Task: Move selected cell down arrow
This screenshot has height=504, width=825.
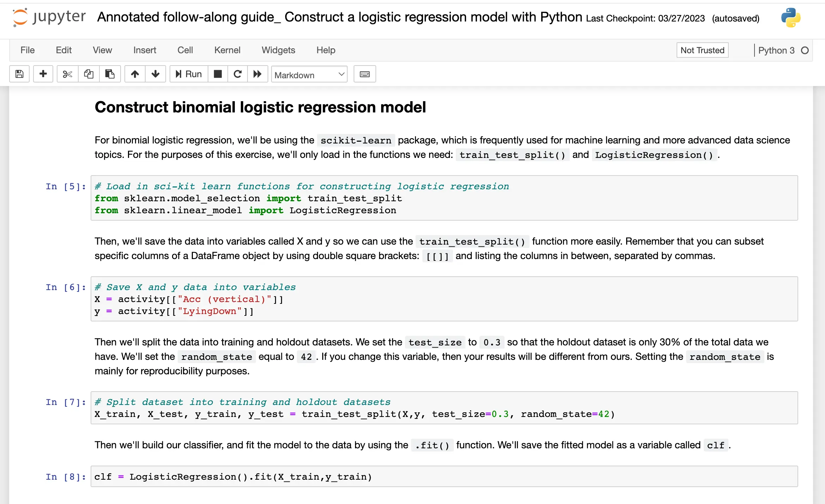Action: 155,74
